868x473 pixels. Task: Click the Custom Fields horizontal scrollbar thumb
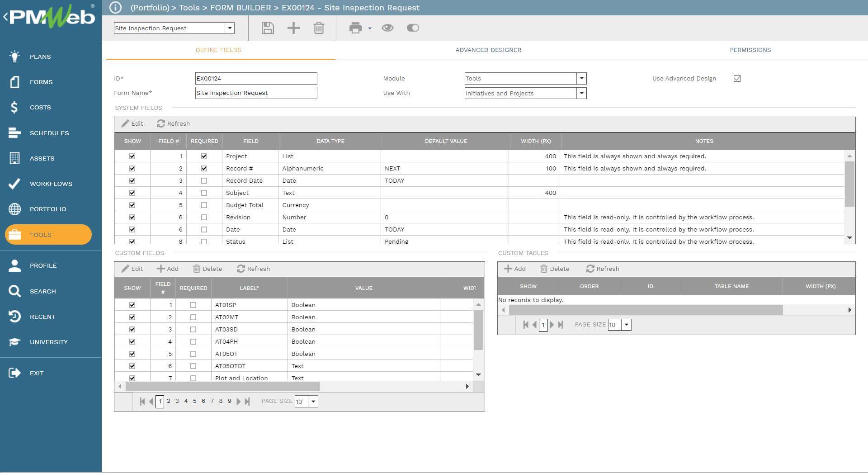click(222, 387)
